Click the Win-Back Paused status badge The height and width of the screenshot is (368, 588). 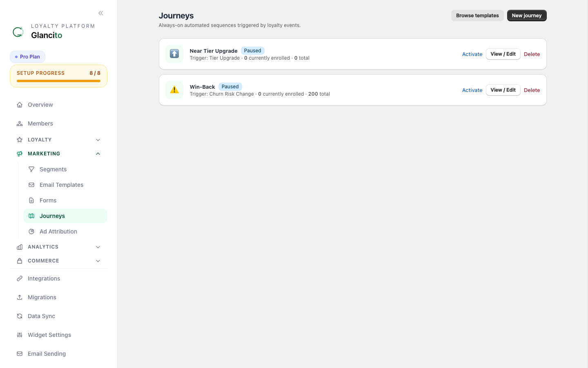point(230,87)
